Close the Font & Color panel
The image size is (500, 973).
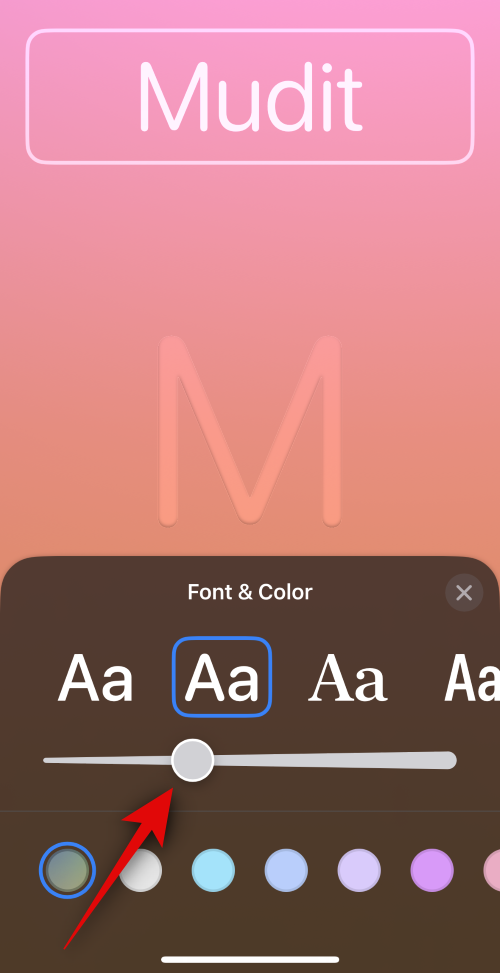(x=464, y=593)
